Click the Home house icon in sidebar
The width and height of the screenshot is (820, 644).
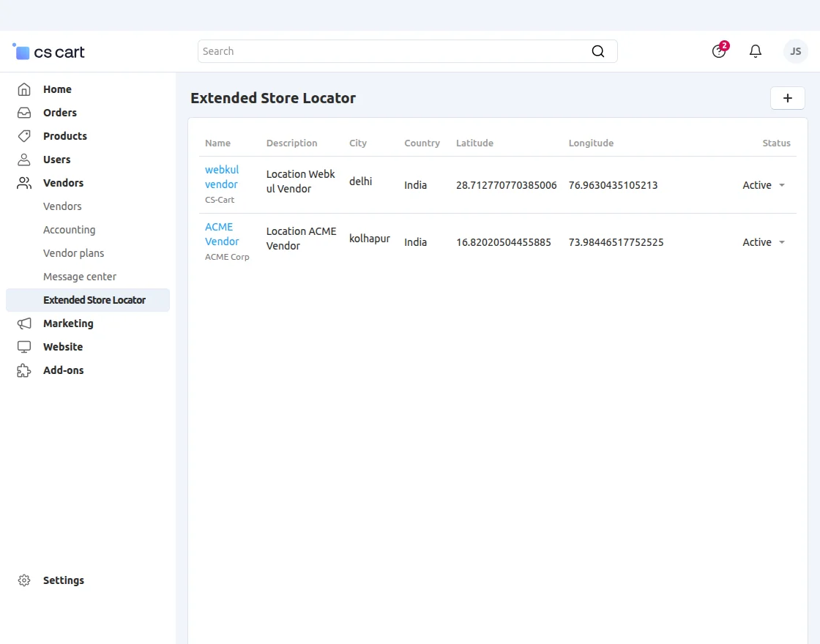pos(24,89)
